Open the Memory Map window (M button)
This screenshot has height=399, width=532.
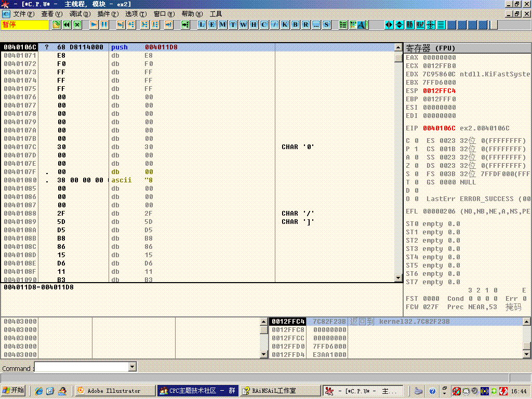(x=222, y=25)
